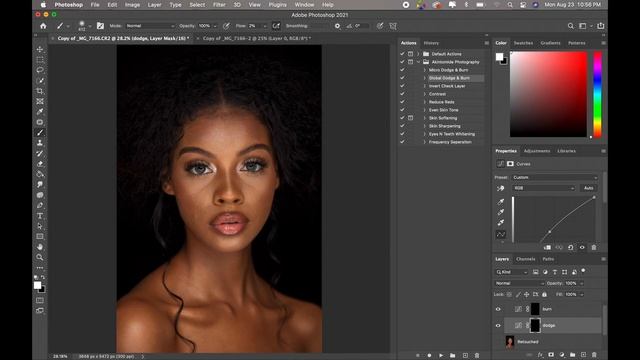Click the hue spectrum slider

pyautogui.click(x=597, y=94)
